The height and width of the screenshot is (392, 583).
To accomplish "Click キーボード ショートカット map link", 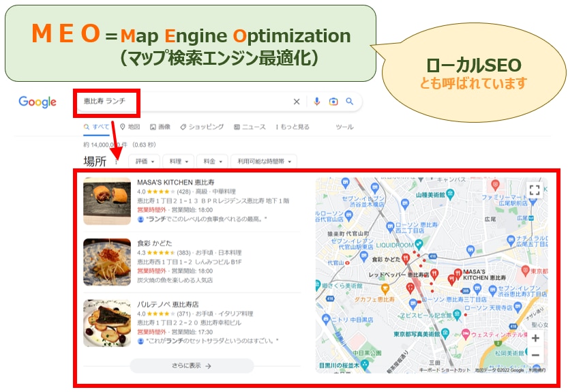I will coord(445,370).
